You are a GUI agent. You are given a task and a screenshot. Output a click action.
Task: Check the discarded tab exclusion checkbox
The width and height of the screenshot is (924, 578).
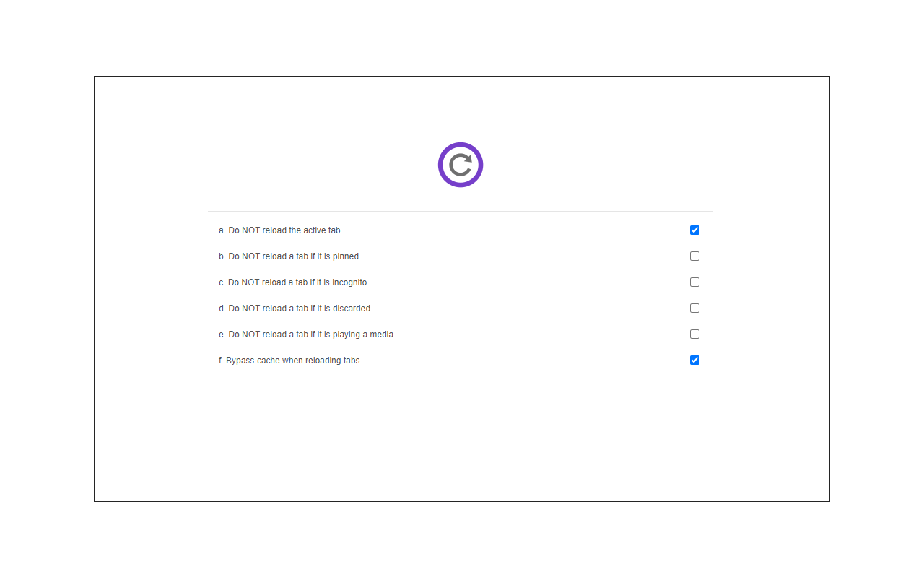[x=694, y=309]
